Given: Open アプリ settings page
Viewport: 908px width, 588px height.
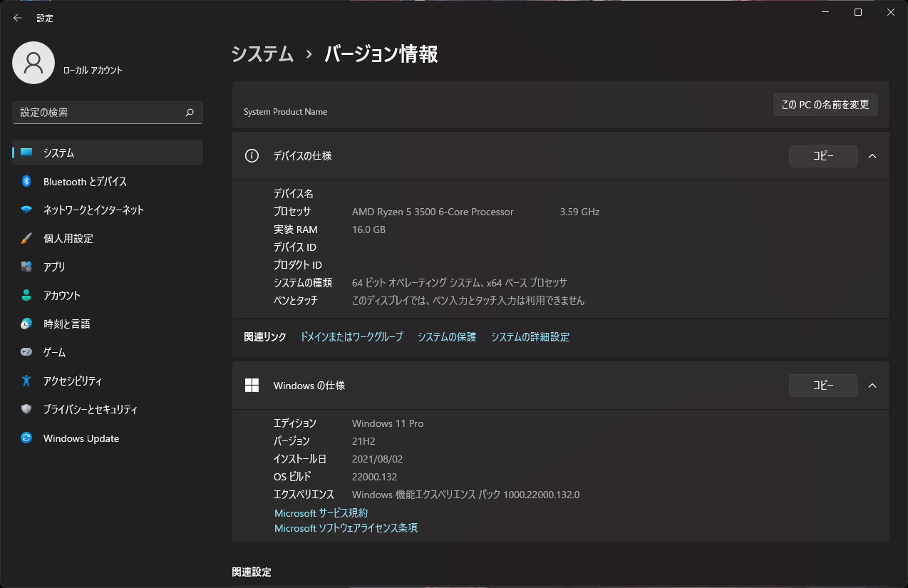Looking at the screenshot, I should 108,267.
